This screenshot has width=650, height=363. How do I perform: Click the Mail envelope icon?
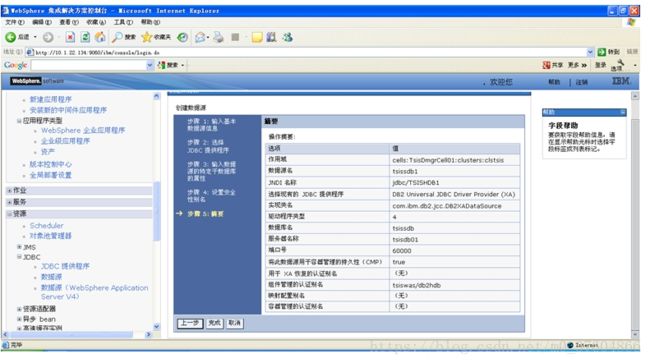(x=200, y=37)
